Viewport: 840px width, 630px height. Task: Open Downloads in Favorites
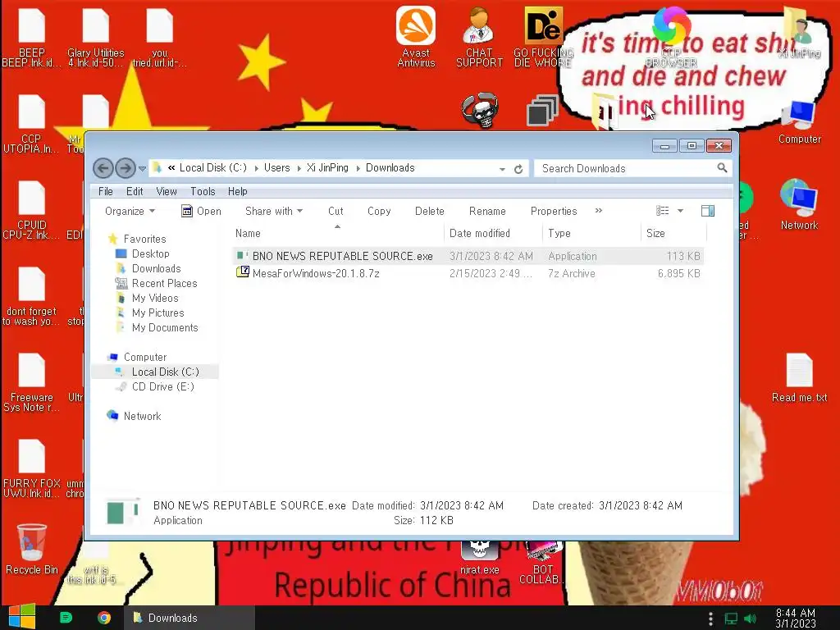coord(156,268)
